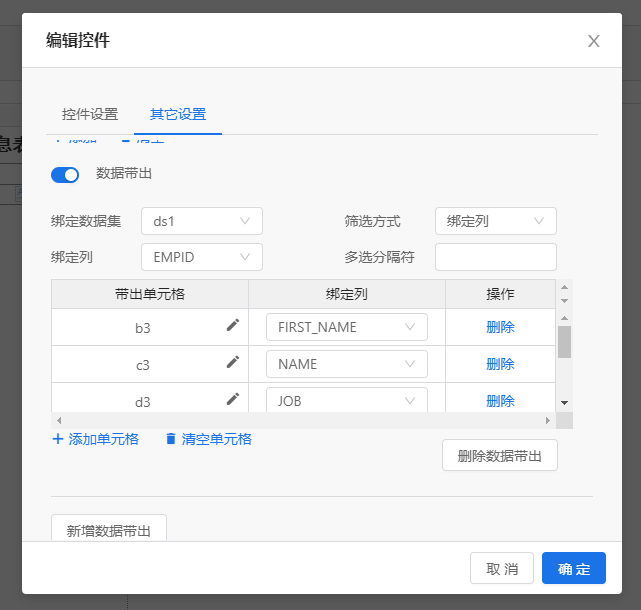Select the 其它设置 tab
Image resolution: width=641 pixels, height=610 pixels.
click(x=178, y=114)
